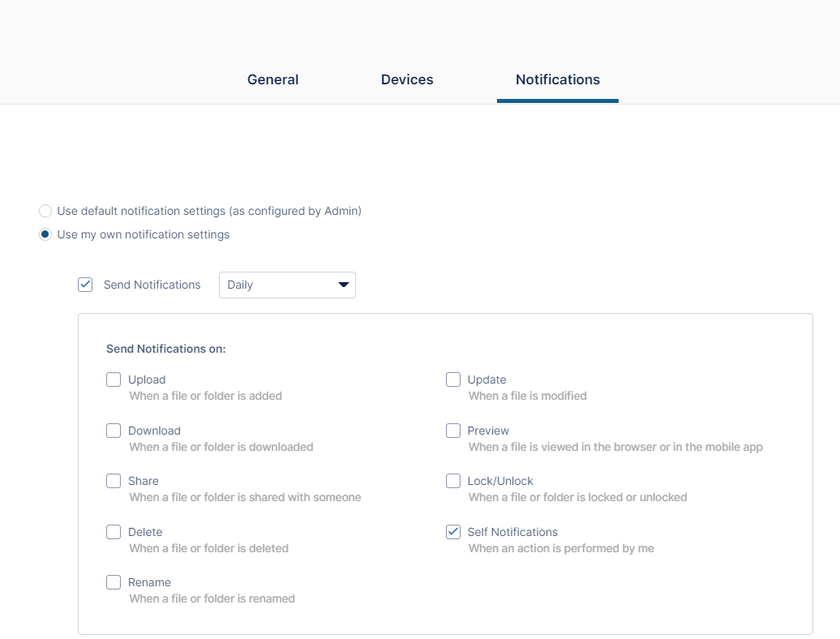Click the Lock/Unlock option label
This screenshot has width=840, height=639.
point(500,481)
